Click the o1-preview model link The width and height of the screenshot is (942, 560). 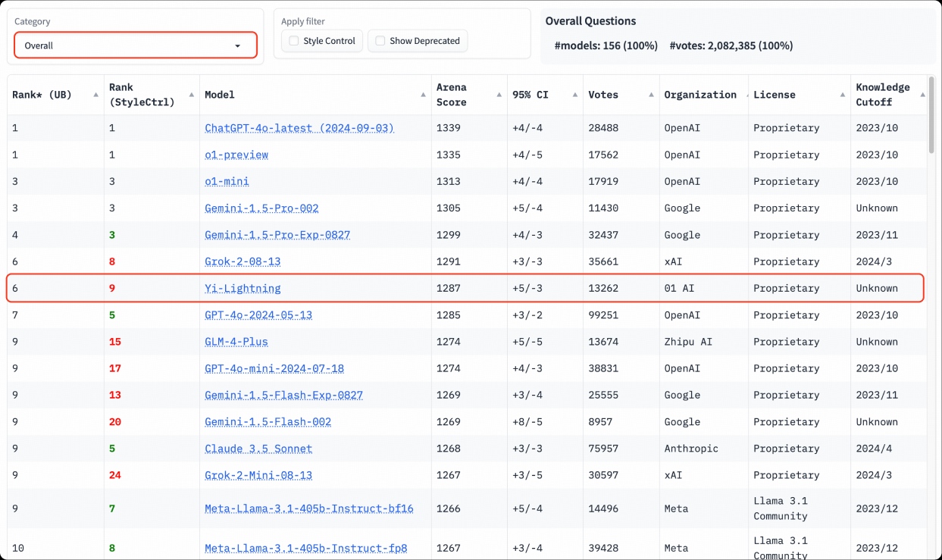236,155
